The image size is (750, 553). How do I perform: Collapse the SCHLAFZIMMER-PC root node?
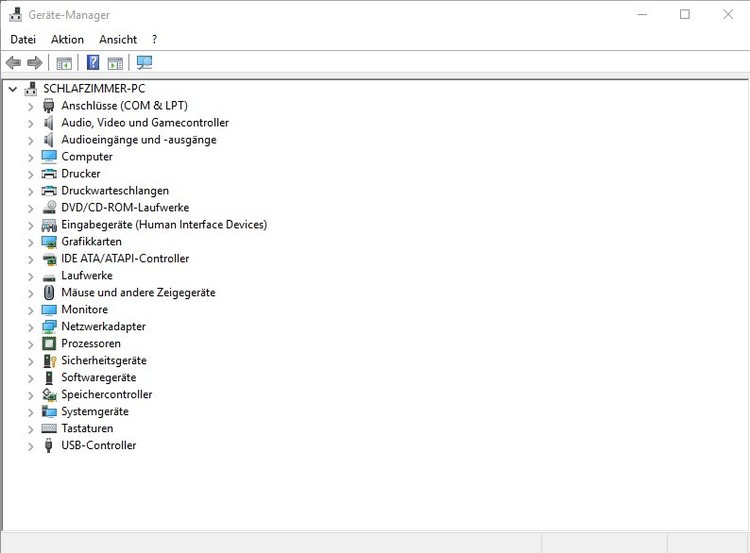point(13,89)
